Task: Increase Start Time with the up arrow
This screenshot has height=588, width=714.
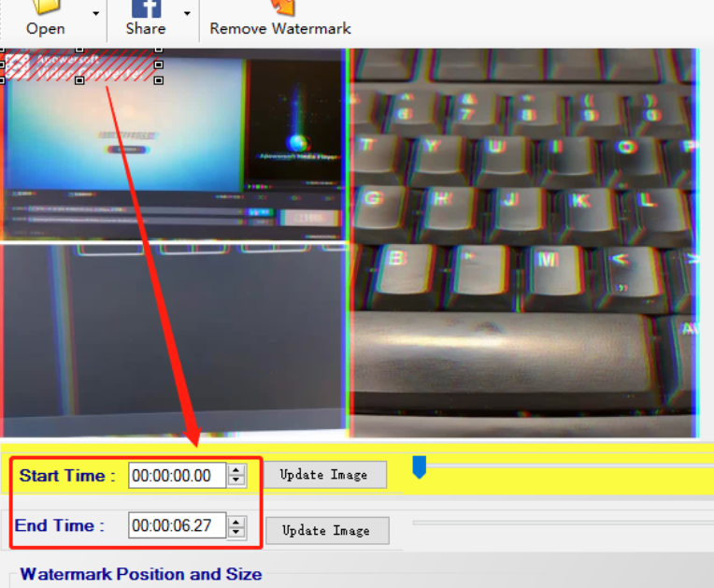Action: point(236,470)
